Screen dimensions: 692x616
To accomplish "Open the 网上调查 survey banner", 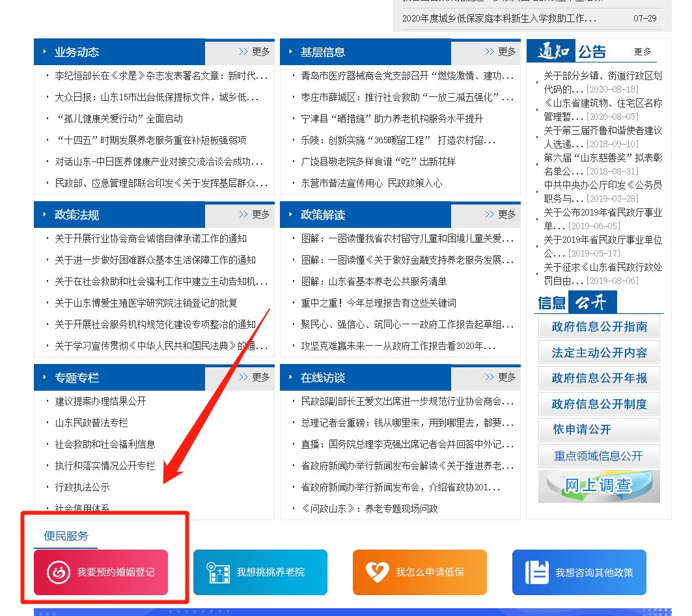I will [599, 486].
